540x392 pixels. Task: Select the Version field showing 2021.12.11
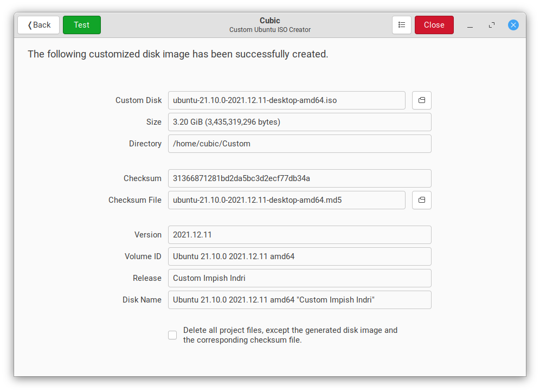(x=299, y=235)
